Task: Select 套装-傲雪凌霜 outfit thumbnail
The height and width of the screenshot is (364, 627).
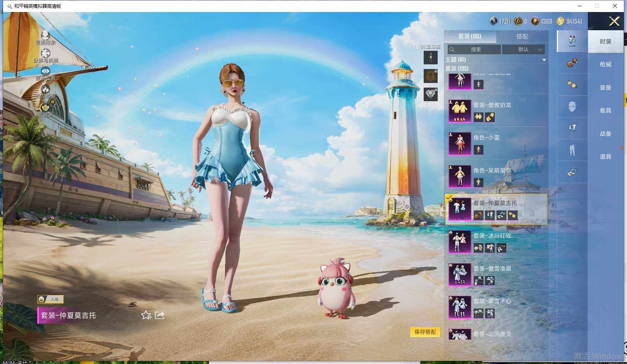Action: pyautogui.click(x=460, y=274)
